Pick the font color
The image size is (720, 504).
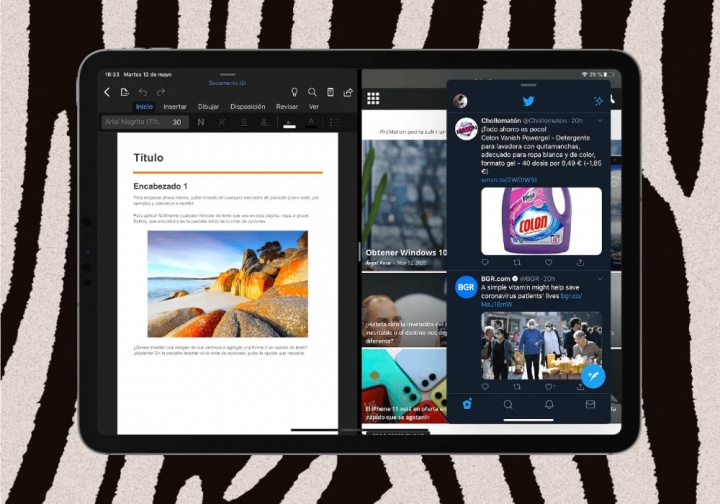(x=311, y=122)
